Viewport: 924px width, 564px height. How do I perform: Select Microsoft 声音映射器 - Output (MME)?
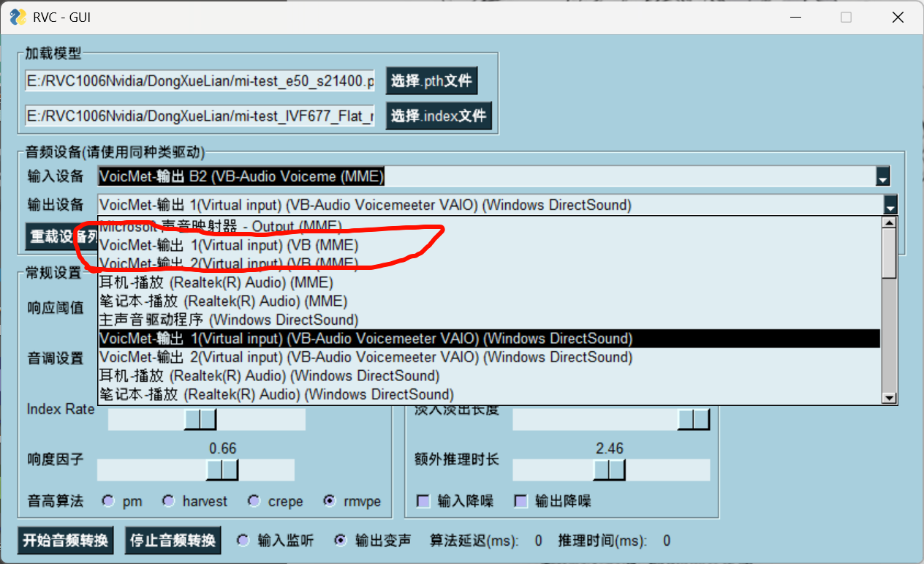coord(489,226)
